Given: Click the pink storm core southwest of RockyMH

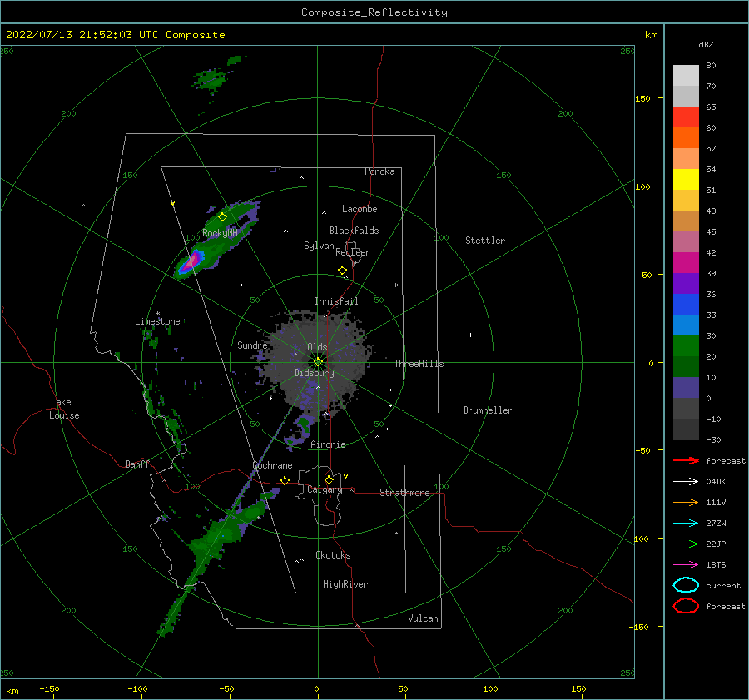Looking at the screenshot, I should pyautogui.click(x=192, y=261).
